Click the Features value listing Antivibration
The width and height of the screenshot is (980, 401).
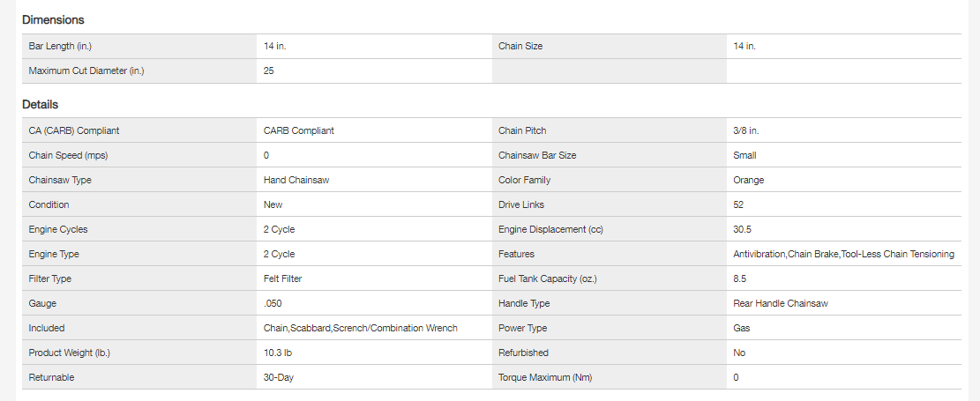pos(843,254)
